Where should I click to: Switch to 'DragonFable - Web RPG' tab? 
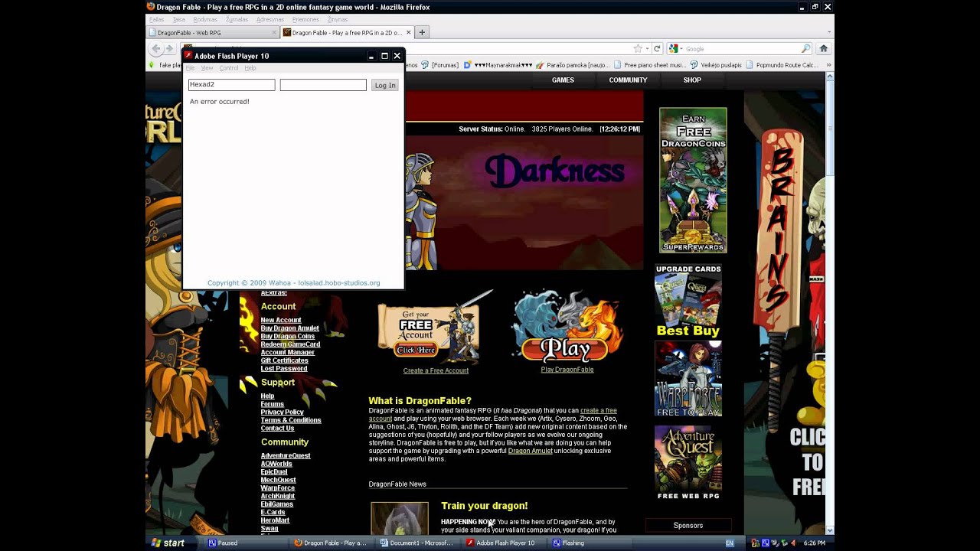tap(213, 33)
